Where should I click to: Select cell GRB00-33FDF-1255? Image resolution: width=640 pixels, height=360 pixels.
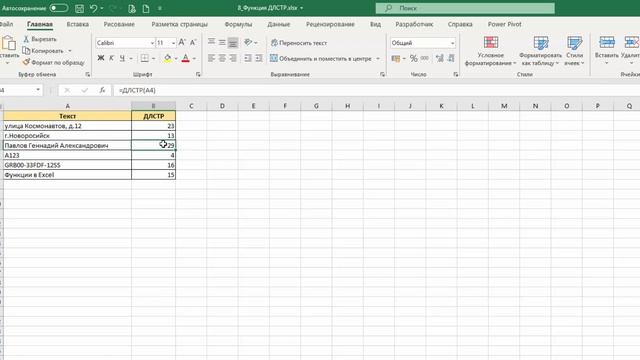tap(67, 165)
